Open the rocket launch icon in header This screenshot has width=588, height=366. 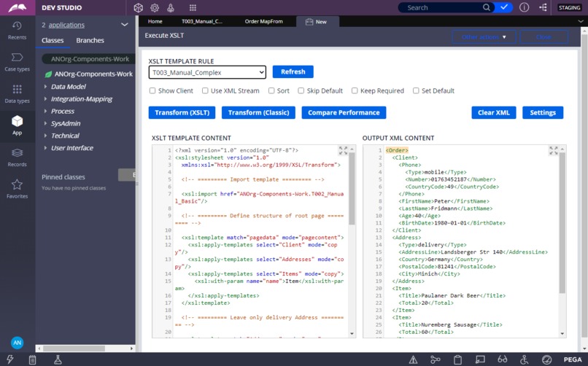(171, 7)
